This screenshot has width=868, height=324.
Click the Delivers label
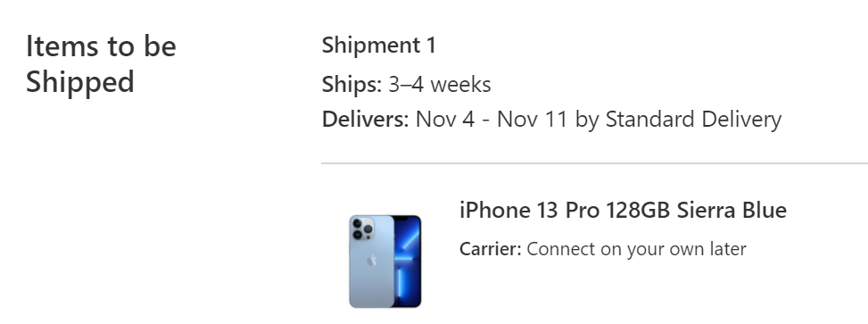(x=366, y=119)
